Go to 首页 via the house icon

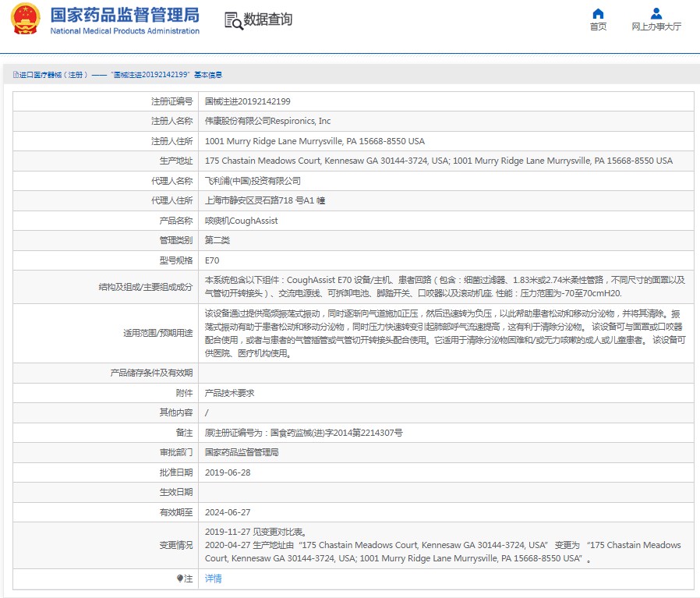(x=598, y=13)
